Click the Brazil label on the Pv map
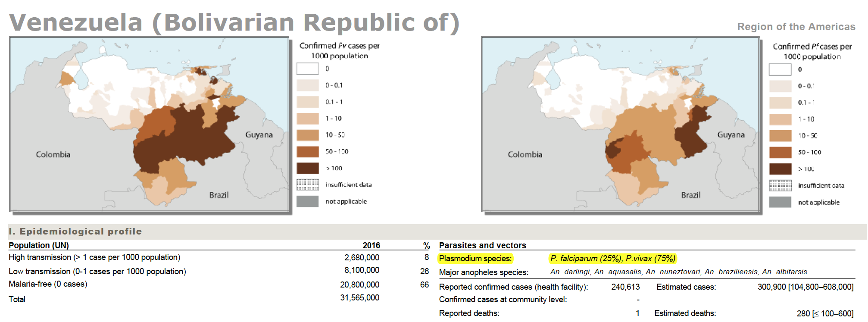 coord(219,195)
